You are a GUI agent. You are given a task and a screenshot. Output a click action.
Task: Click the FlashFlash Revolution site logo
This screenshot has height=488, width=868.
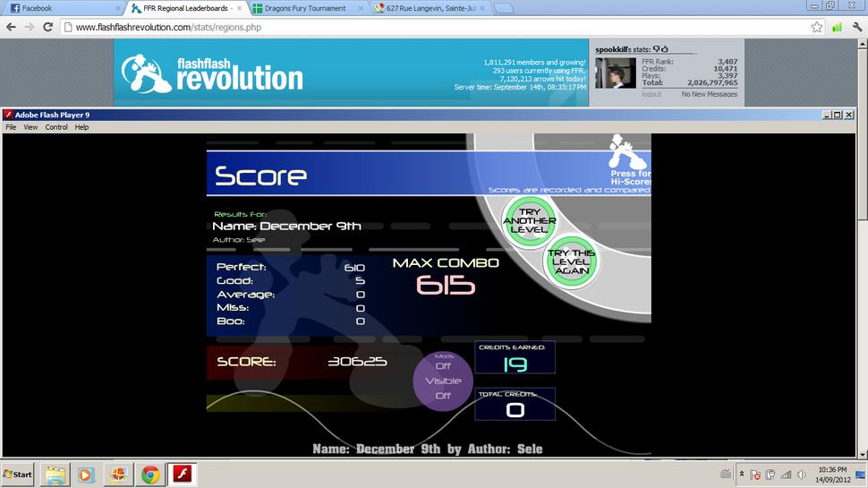point(212,73)
